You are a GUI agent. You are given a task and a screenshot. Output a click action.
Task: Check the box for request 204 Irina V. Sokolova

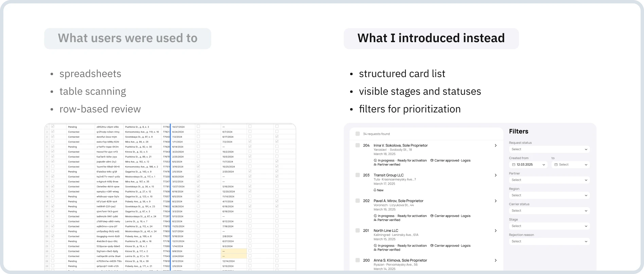(358, 145)
